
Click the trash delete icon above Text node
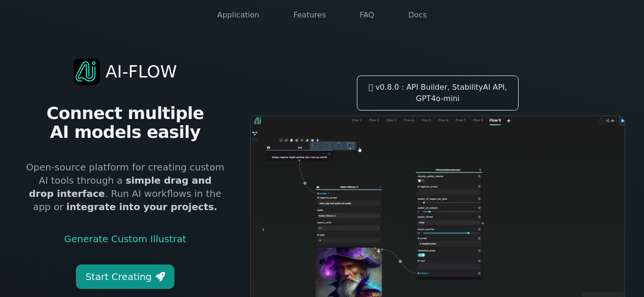317,140
